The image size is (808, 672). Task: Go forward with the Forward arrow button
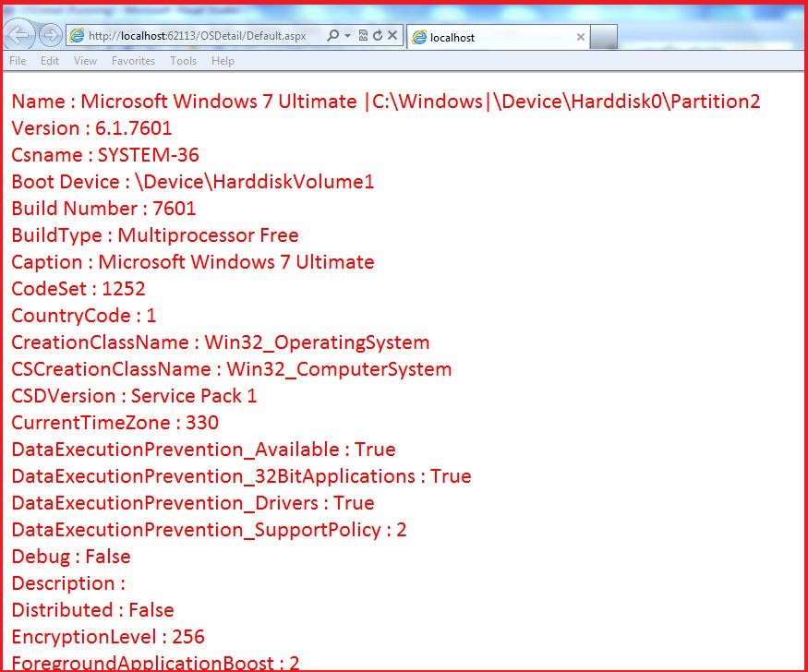(x=51, y=35)
